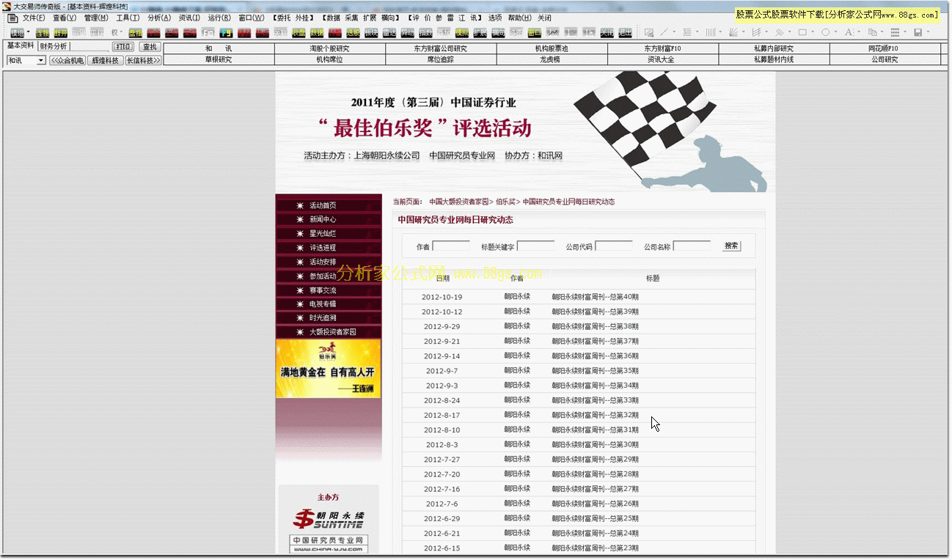Click the 标题关键字 keyword input field

[x=535, y=246]
